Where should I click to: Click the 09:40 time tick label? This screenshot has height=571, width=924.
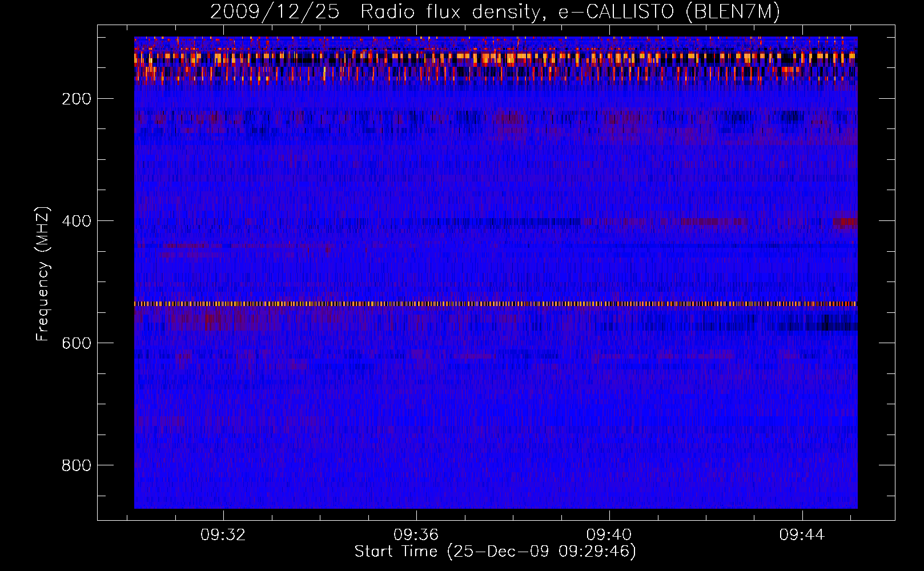coord(609,534)
